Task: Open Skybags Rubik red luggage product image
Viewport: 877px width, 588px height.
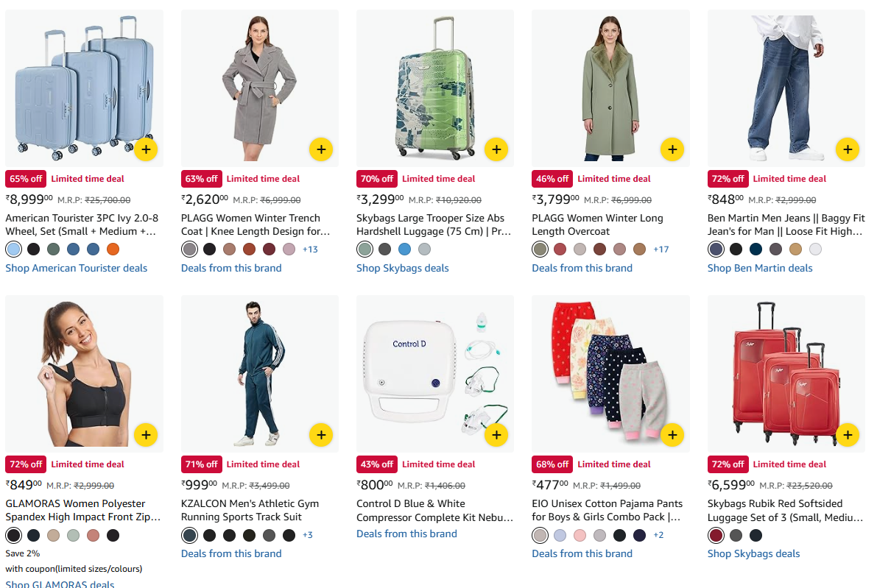Action: (x=786, y=374)
